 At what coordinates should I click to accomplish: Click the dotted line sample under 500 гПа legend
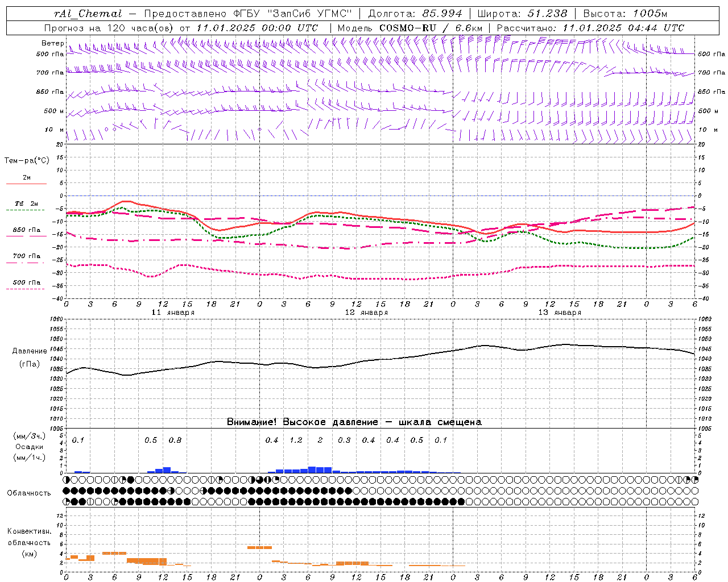25,289
